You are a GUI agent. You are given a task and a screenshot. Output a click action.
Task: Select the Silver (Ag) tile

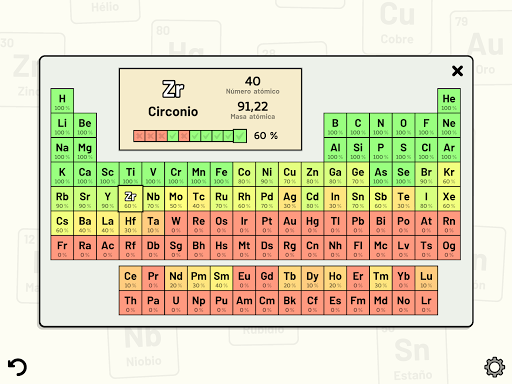click(x=290, y=199)
